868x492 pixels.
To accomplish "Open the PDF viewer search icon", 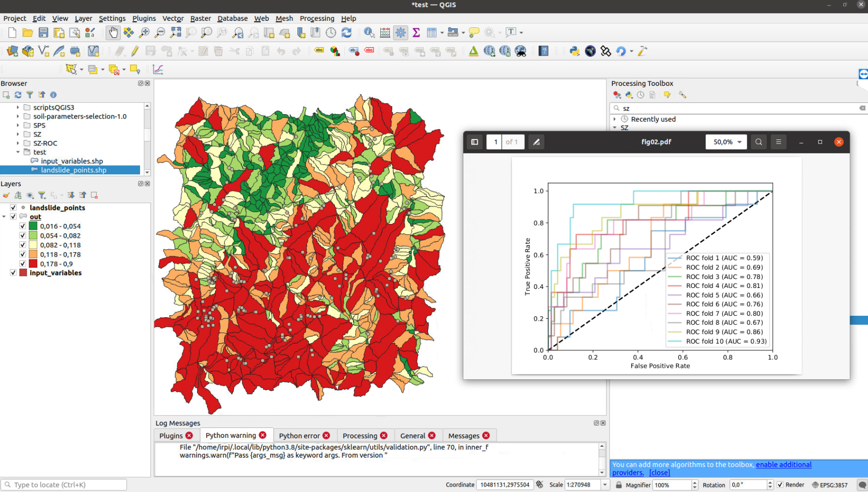I will click(x=759, y=142).
